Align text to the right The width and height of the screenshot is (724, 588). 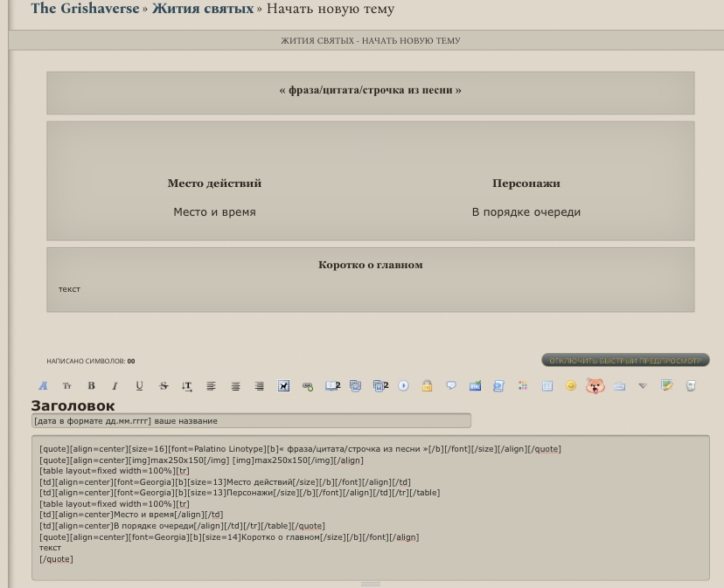pos(260,386)
